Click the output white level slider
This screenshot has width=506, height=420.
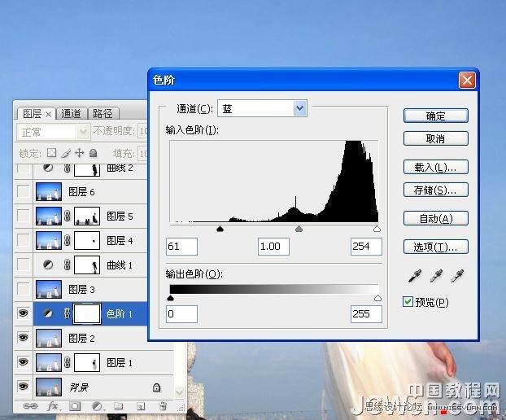[377, 298]
